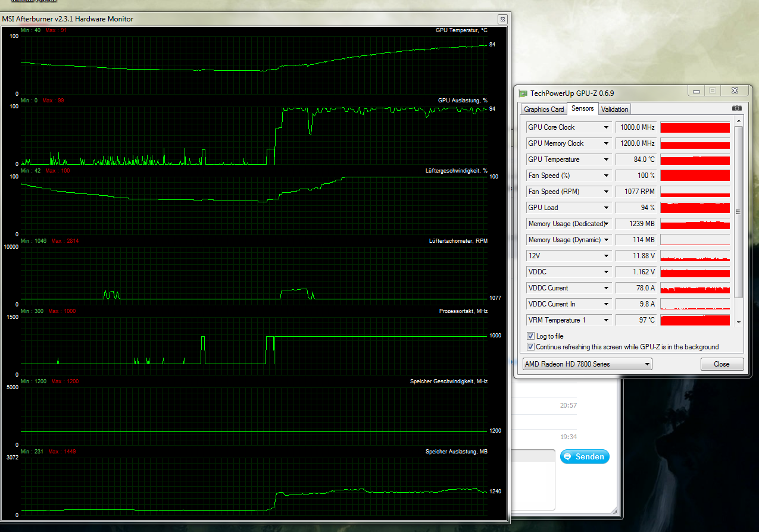
Task: Click the 1077 RPM fan speed value
Action: tap(636, 192)
